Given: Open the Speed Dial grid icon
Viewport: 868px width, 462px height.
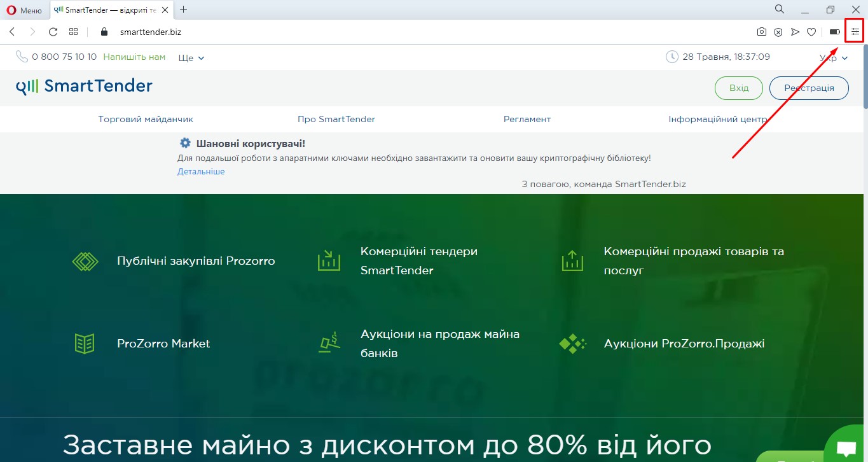Looking at the screenshot, I should (x=74, y=32).
